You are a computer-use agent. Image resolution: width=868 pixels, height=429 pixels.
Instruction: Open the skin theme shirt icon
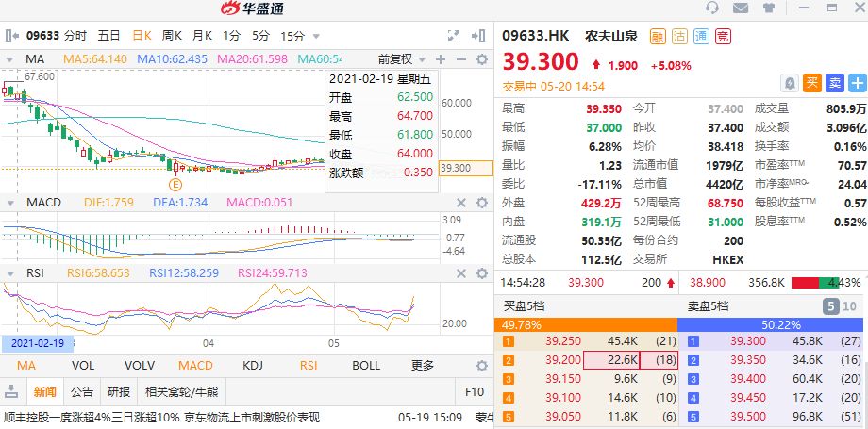pyautogui.click(x=768, y=8)
